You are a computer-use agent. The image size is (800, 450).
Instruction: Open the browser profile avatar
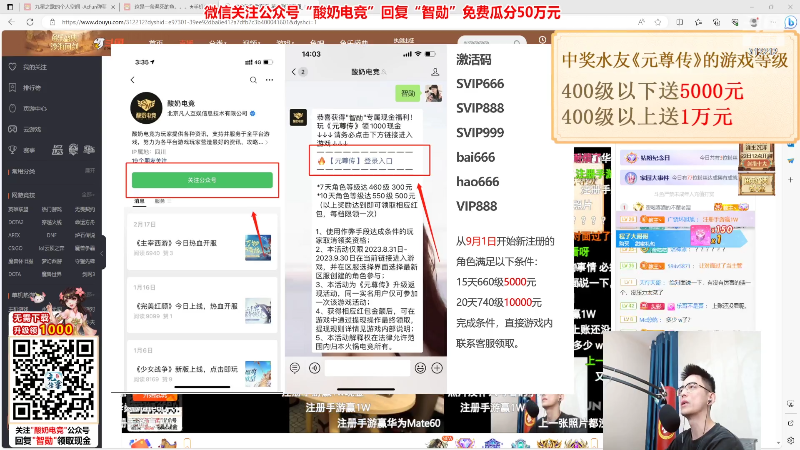tap(754, 22)
